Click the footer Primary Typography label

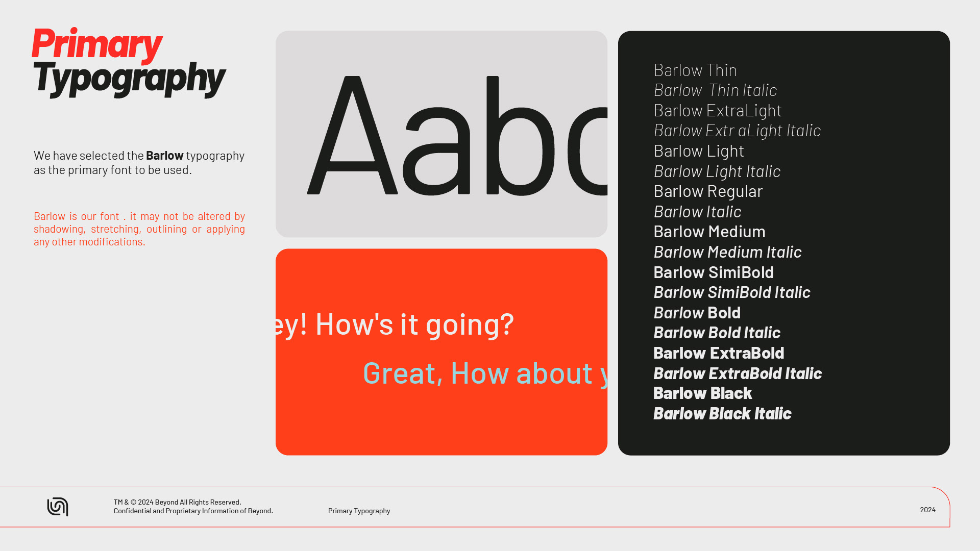pos(359,511)
